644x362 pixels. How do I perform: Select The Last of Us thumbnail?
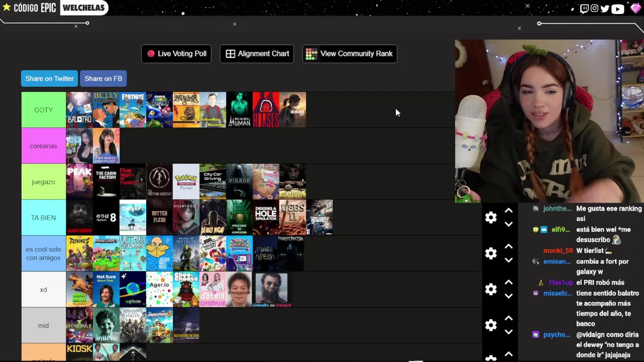click(293, 110)
